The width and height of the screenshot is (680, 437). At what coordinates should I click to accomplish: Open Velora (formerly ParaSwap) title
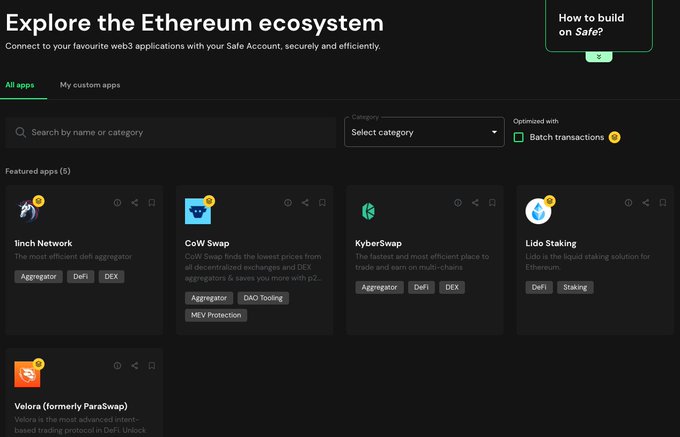click(x=71, y=406)
